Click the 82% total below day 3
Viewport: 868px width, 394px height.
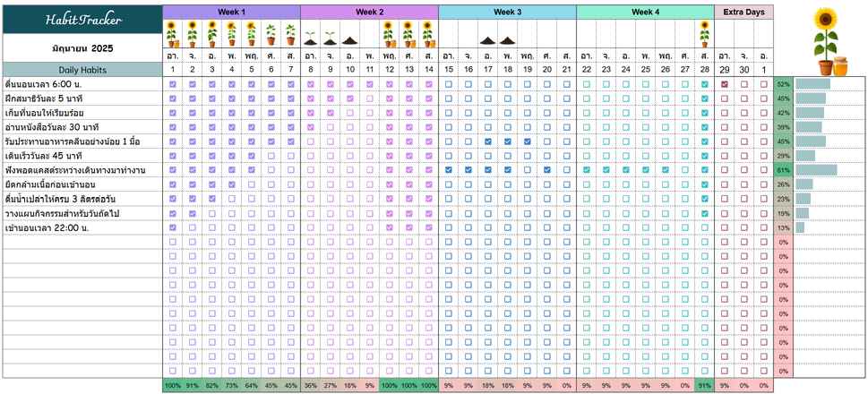(x=212, y=386)
